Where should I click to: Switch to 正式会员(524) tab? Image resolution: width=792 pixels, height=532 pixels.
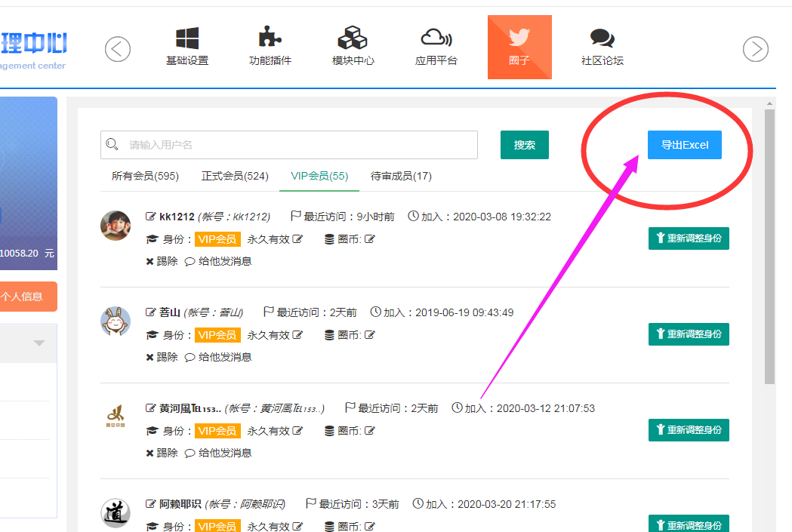pyautogui.click(x=235, y=177)
